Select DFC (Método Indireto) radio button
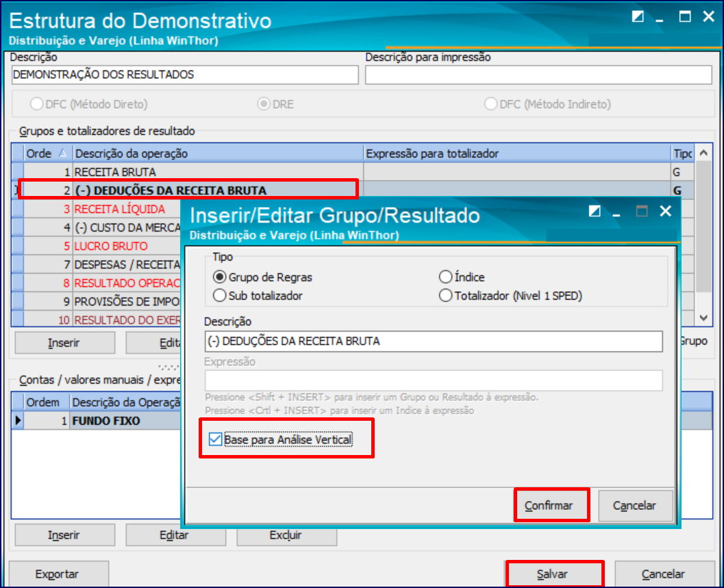Image resolution: width=724 pixels, height=588 pixels. coord(490,104)
